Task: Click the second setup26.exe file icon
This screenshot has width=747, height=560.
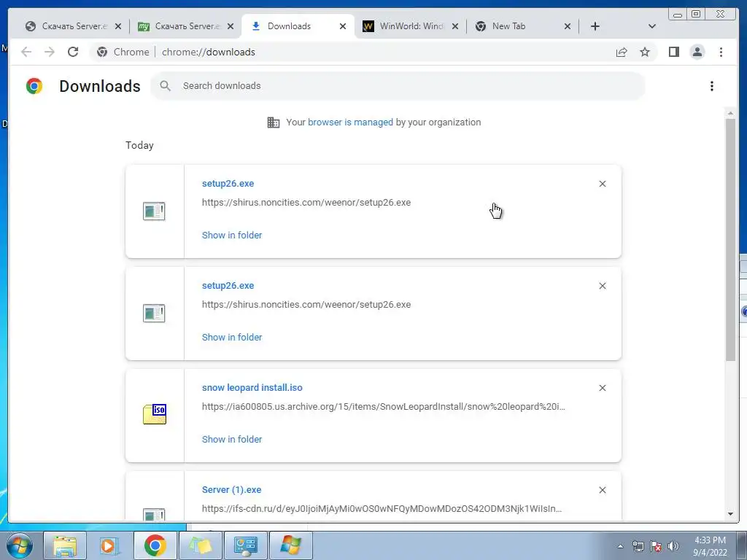Action: tap(154, 314)
